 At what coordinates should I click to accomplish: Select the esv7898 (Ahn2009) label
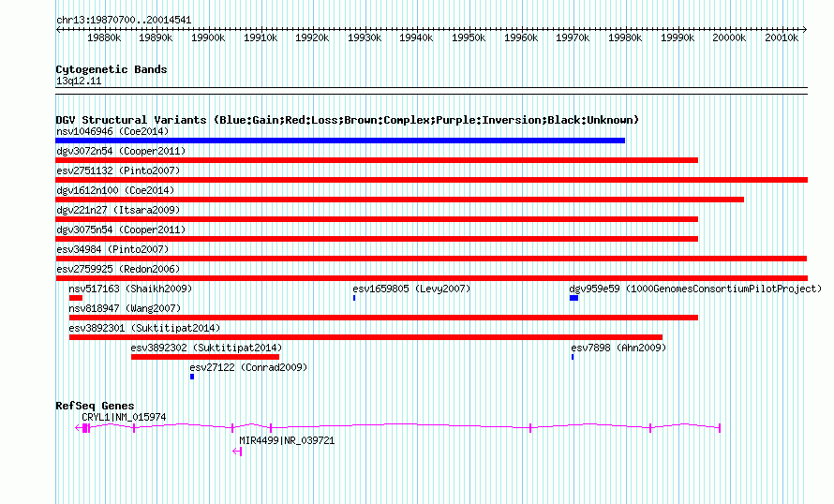[x=618, y=348]
